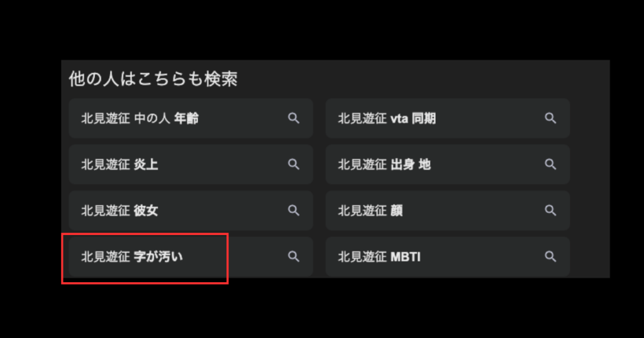The width and height of the screenshot is (644, 338).
Task: Click the bold text 同期 in vta suggestion
Action: click(424, 119)
